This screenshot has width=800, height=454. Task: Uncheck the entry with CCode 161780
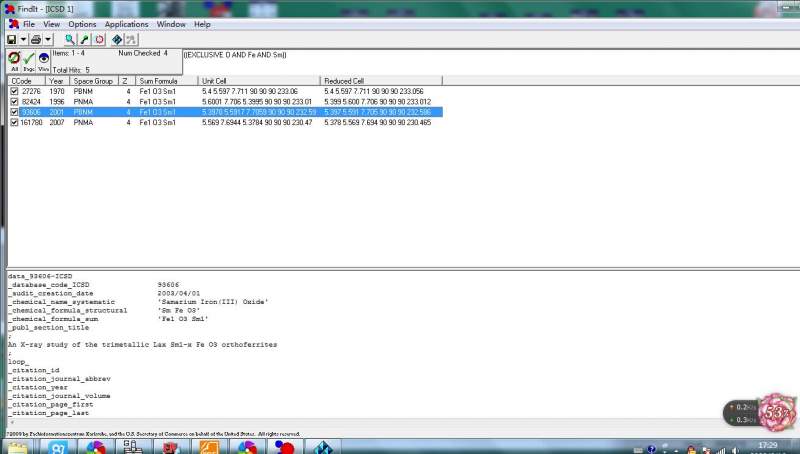pyautogui.click(x=14, y=122)
